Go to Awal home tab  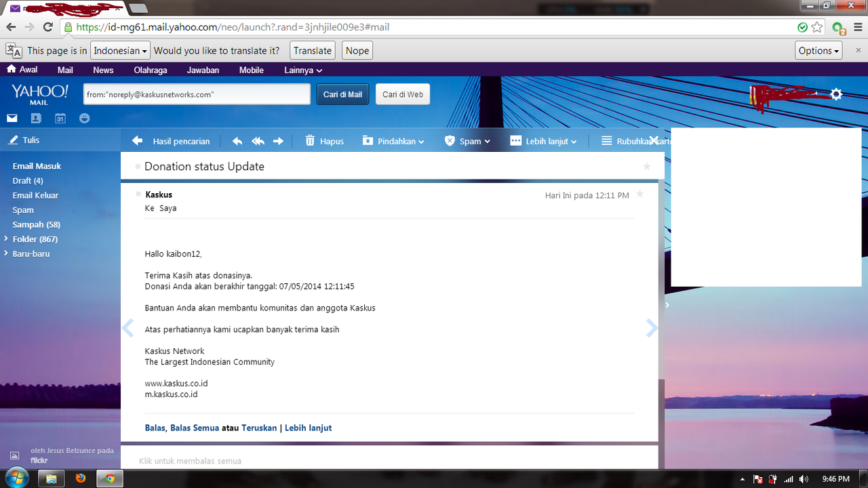tap(22, 69)
